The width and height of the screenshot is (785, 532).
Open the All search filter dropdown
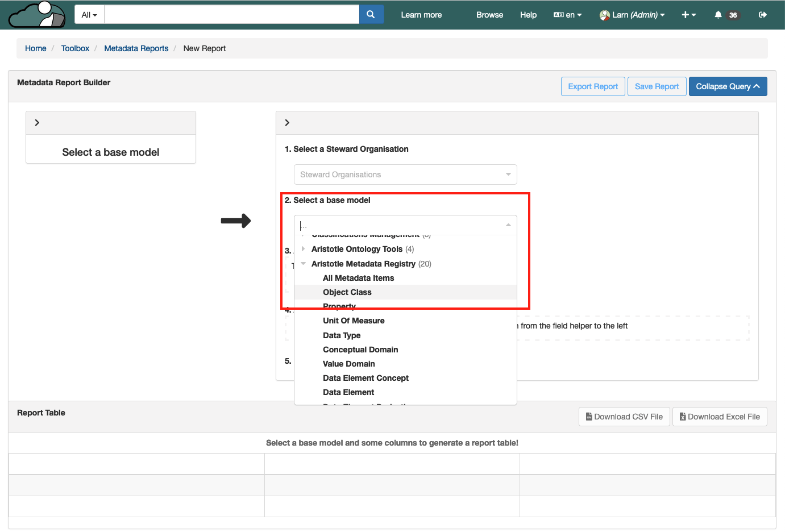pos(89,15)
